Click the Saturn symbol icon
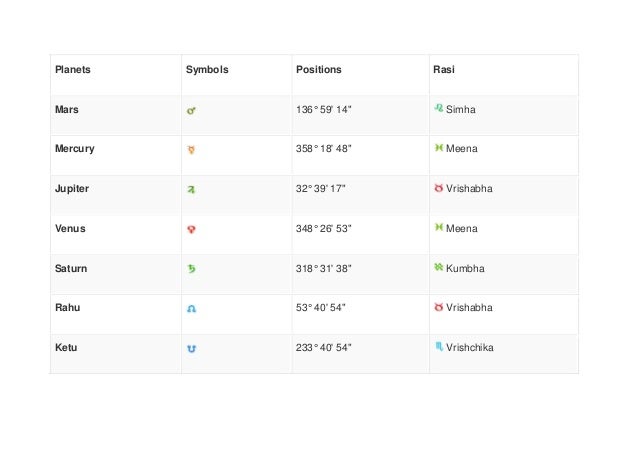The height and width of the screenshot is (452, 638). [192, 269]
